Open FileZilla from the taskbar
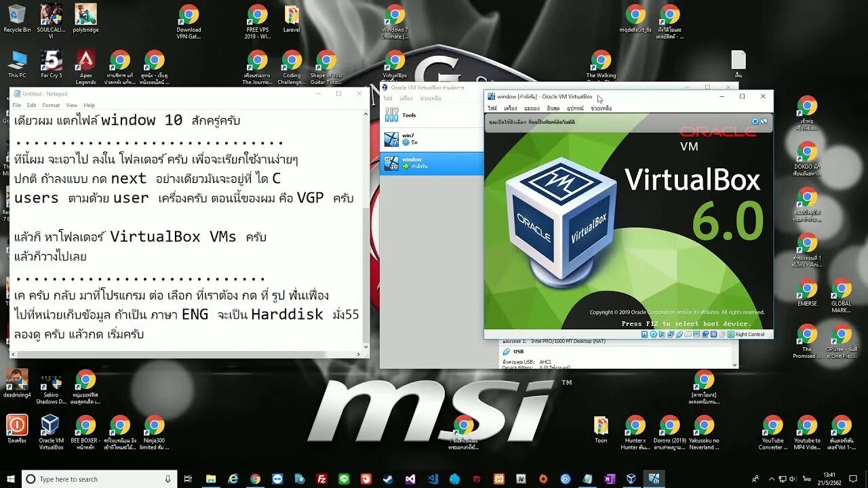 click(x=321, y=479)
